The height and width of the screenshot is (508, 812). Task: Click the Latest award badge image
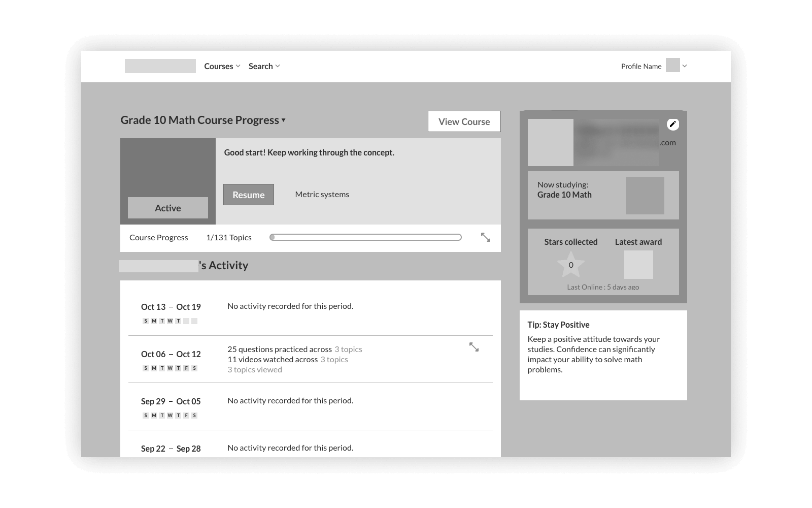click(638, 265)
